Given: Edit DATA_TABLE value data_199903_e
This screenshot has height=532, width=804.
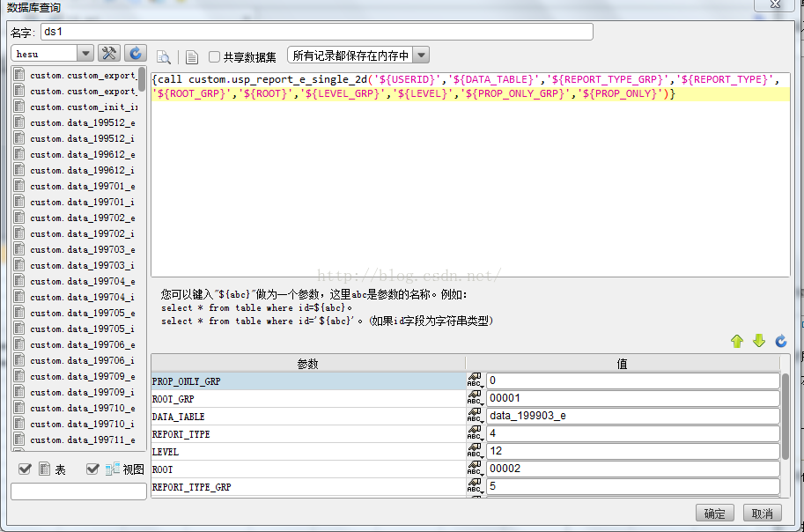Looking at the screenshot, I should pos(633,416).
